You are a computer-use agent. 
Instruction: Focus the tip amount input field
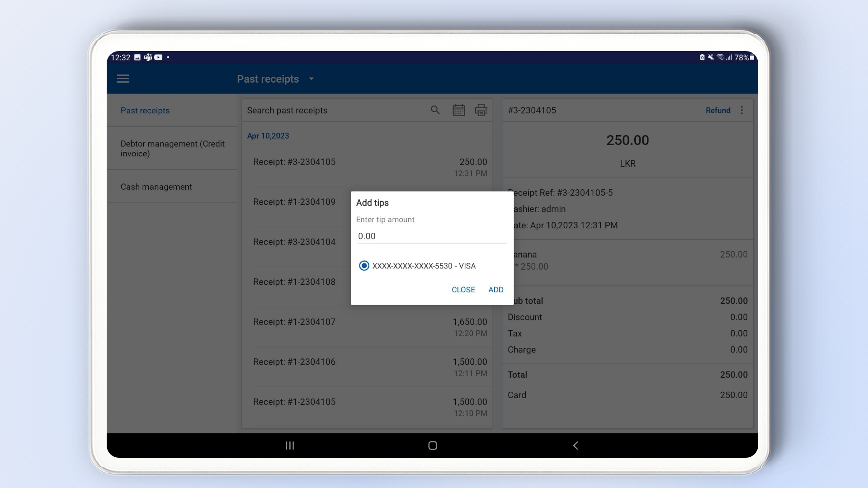(x=431, y=236)
